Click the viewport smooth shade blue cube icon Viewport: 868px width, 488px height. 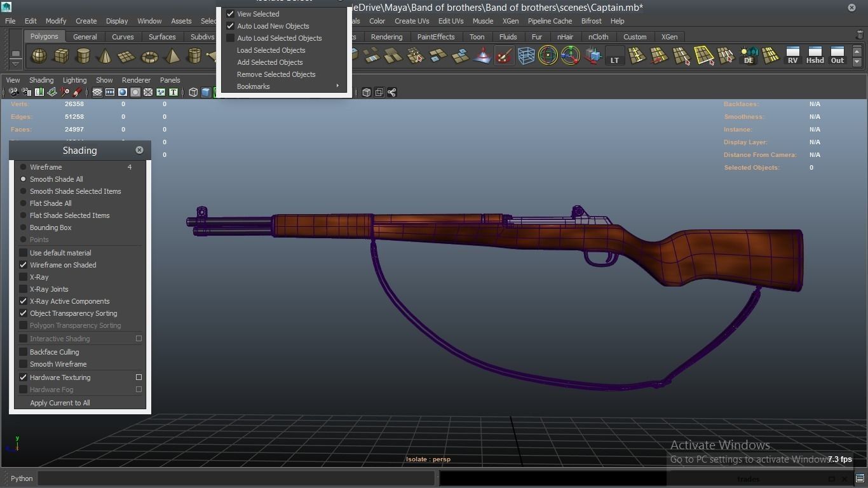(206, 92)
